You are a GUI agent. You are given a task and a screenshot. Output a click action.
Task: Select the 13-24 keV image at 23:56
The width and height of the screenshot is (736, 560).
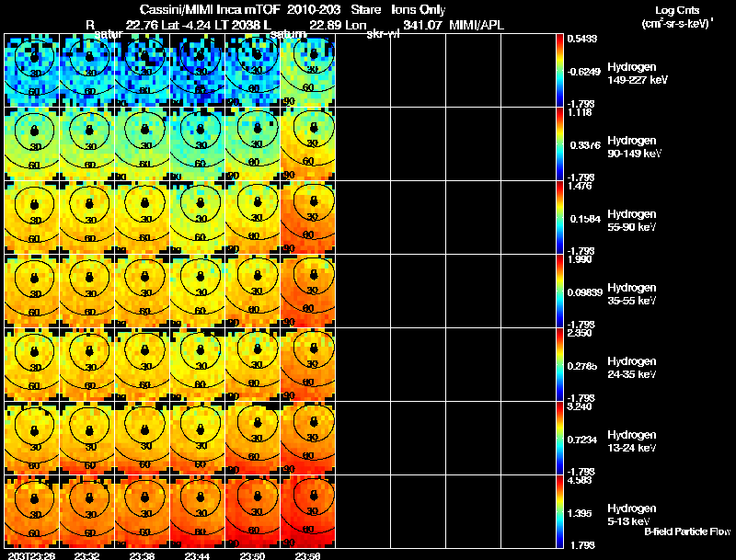tap(308, 438)
